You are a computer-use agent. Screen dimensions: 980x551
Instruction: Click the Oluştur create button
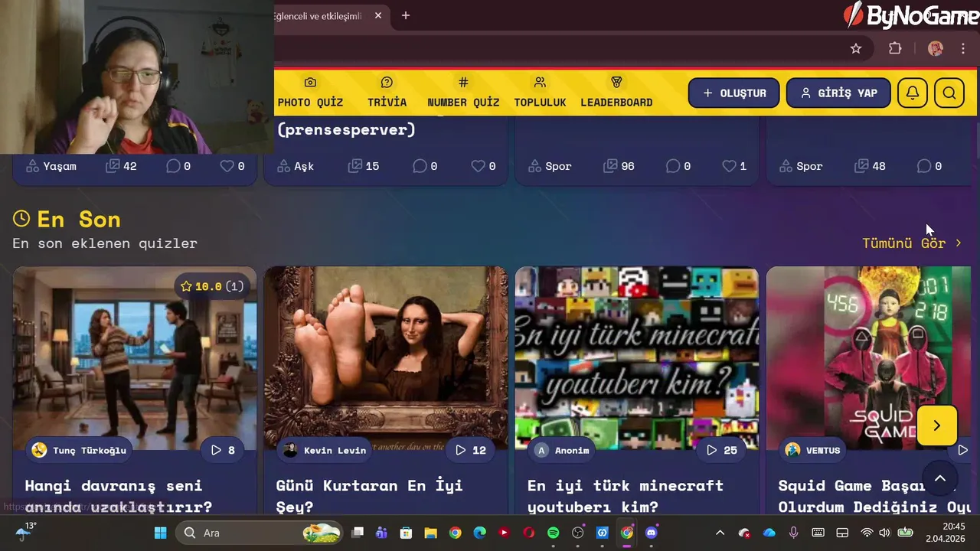point(733,93)
